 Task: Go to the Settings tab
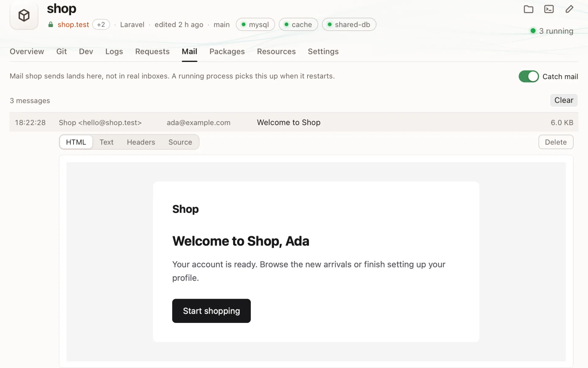pos(323,52)
